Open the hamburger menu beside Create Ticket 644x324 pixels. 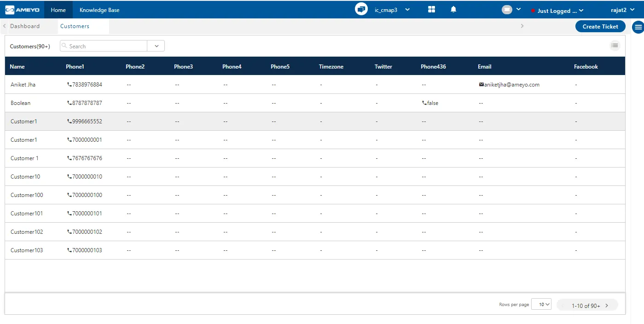[638, 27]
